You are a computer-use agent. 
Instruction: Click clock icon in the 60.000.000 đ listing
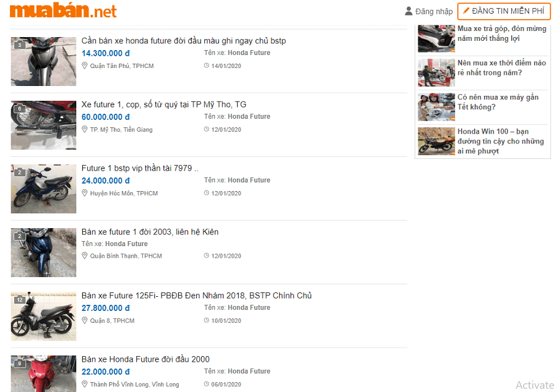[206, 129]
